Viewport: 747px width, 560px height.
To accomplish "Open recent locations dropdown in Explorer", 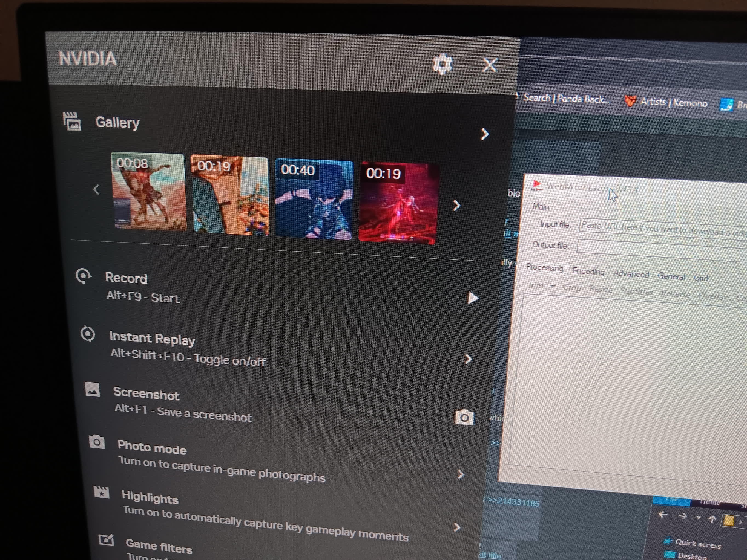I will [x=698, y=518].
